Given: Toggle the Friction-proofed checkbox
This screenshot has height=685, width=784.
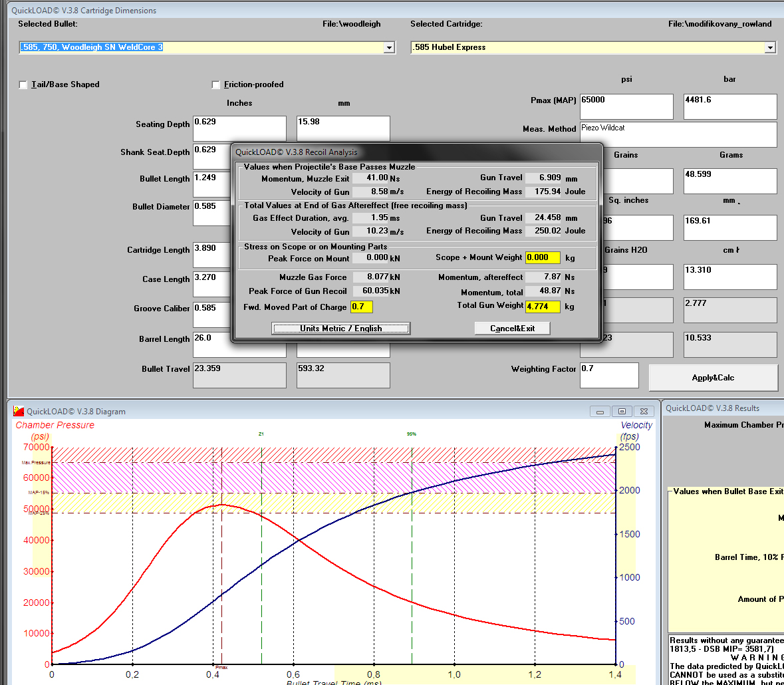Looking at the screenshot, I should pos(215,84).
